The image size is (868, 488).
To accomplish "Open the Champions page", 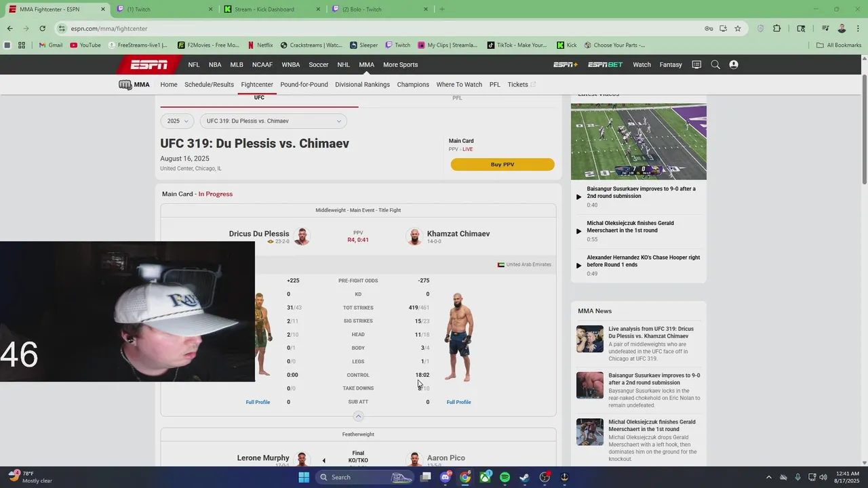I will (x=413, y=85).
